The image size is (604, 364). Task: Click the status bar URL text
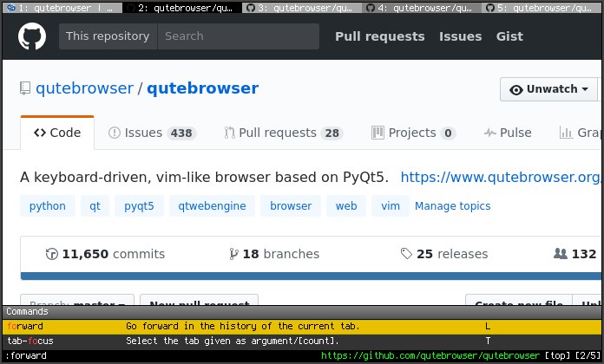coord(430,355)
